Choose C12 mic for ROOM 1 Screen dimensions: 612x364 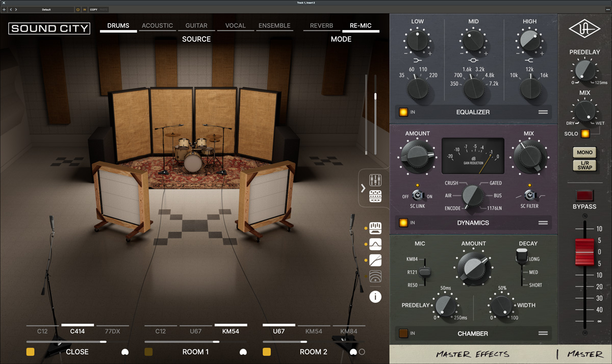[161, 331]
